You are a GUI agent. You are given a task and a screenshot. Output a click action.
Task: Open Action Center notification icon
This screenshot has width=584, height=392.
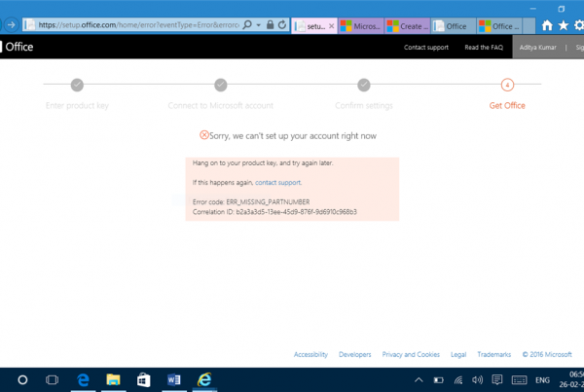[x=496, y=380]
